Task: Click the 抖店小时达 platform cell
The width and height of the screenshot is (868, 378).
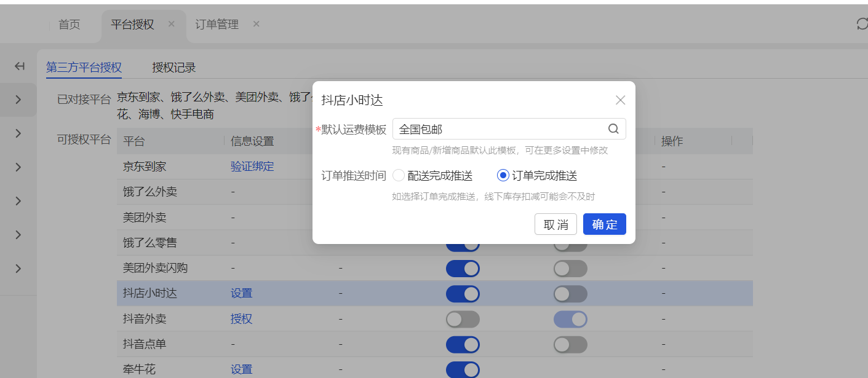Action: [x=150, y=294]
